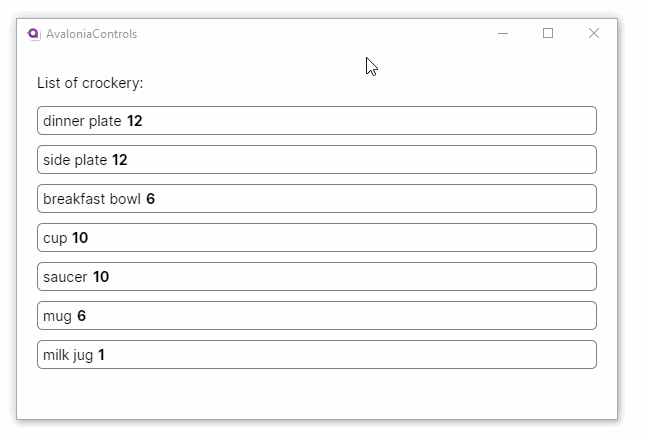Click the bold 10 next to cup

[x=80, y=238]
